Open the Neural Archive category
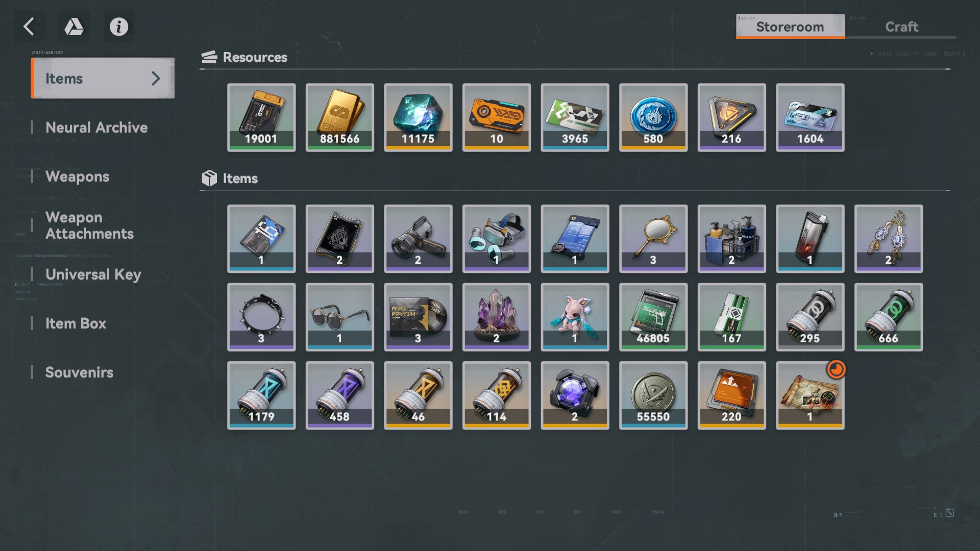 [x=96, y=128]
